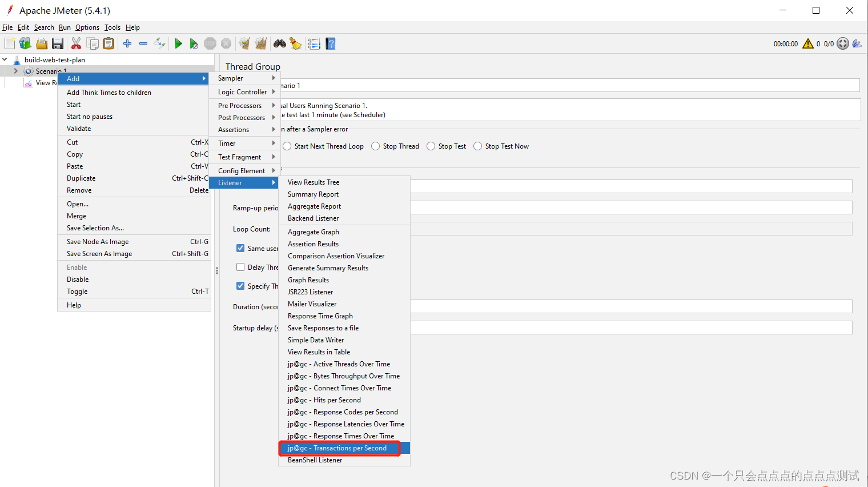Expand the Assertions submenu

(x=246, y=130)
